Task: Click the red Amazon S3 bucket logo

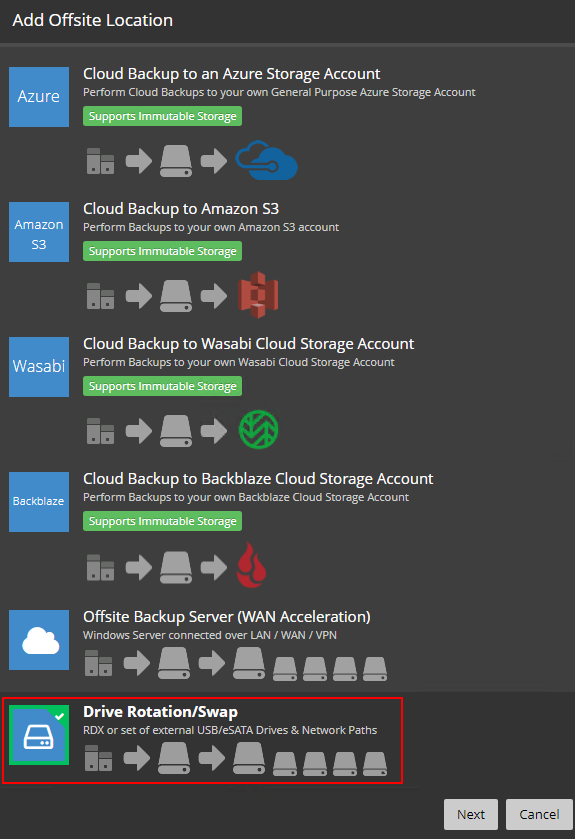Action: [x=258, y=295]
